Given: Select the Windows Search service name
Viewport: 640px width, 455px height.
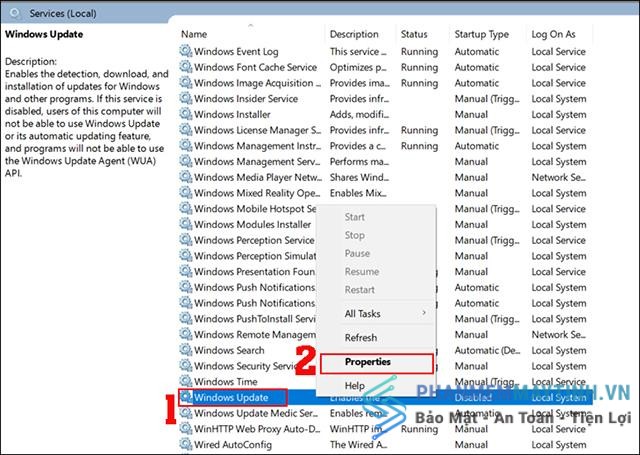Looking at the screenshot, I should click(229, 350).
